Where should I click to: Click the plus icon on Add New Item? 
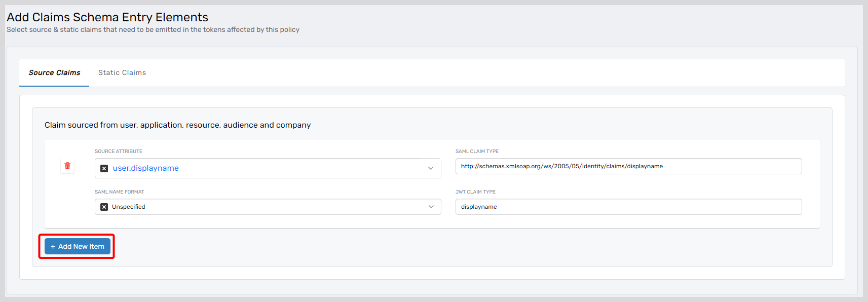click(53, 247)
